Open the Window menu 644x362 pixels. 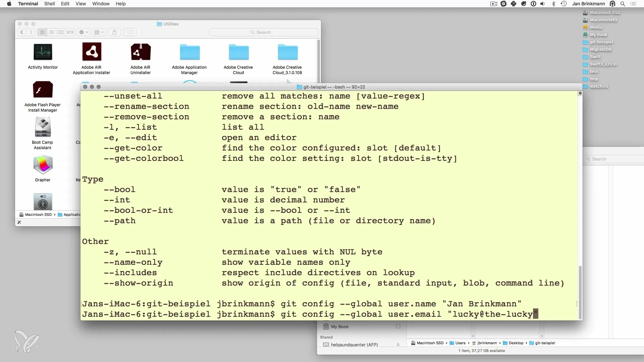coord(101,4)
